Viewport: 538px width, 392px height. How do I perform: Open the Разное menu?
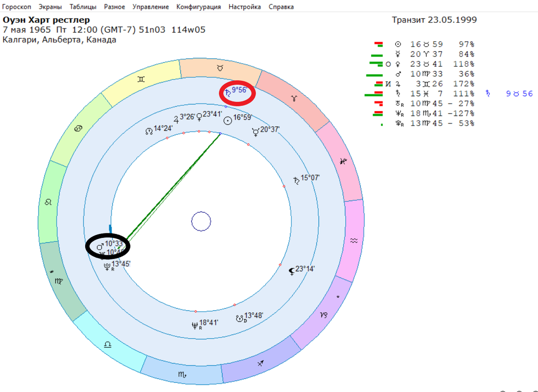[x=115, y=7]
